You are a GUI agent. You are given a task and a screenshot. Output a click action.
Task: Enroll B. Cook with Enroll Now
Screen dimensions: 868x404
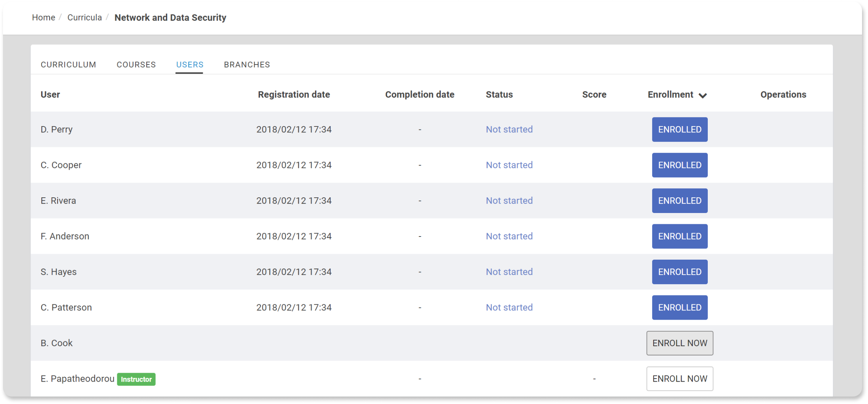(680, 343)
